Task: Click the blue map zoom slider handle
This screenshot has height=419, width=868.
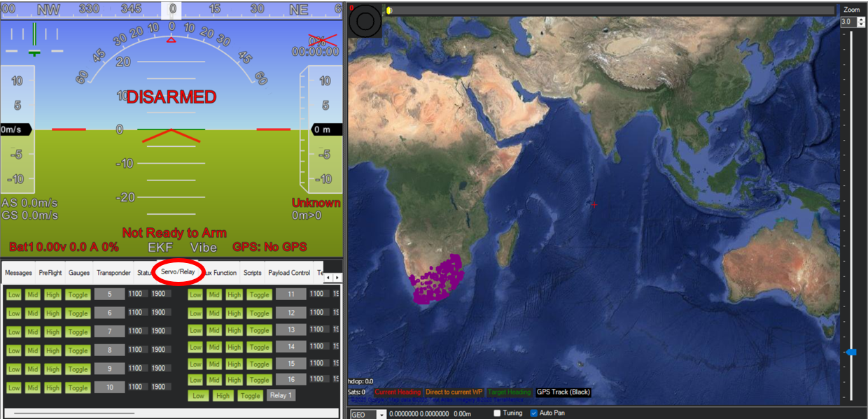Action: (850, 352)
